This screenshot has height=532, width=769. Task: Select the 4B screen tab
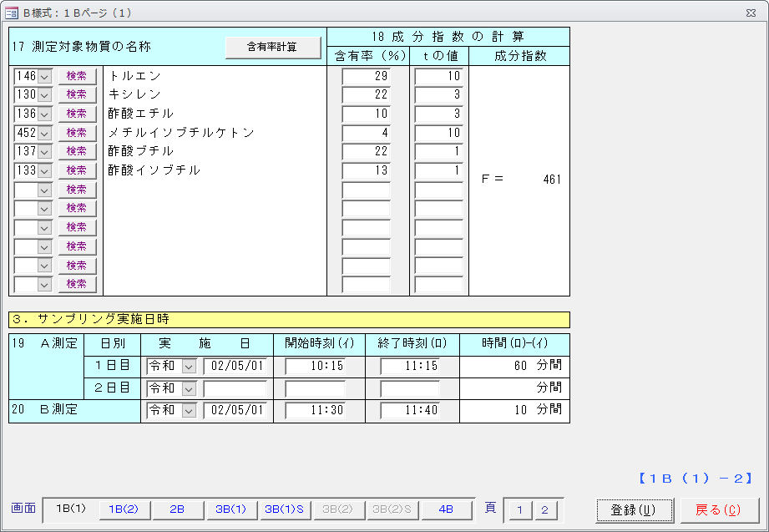click(446, 509)
